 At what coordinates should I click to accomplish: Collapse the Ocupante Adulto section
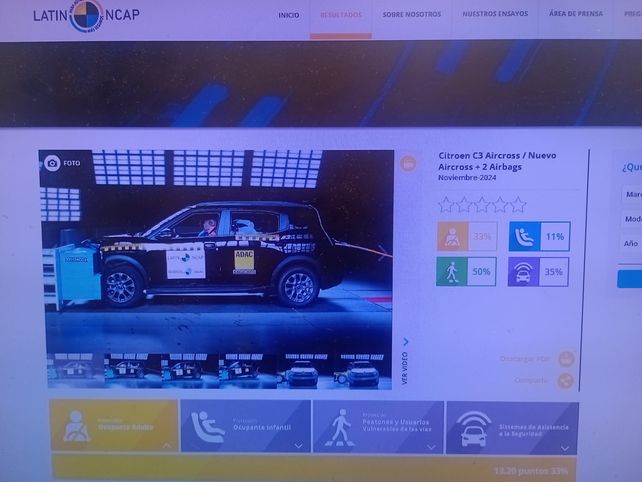tap(114, 426)
